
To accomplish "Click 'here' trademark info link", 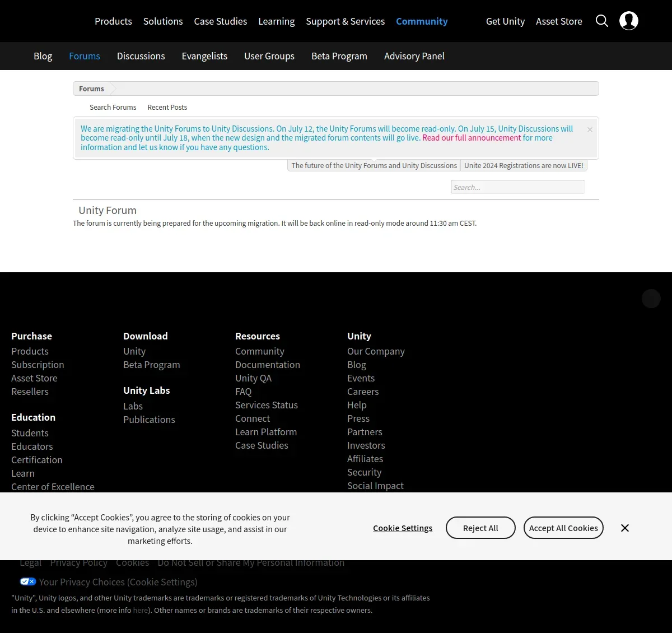I will 141,610.
